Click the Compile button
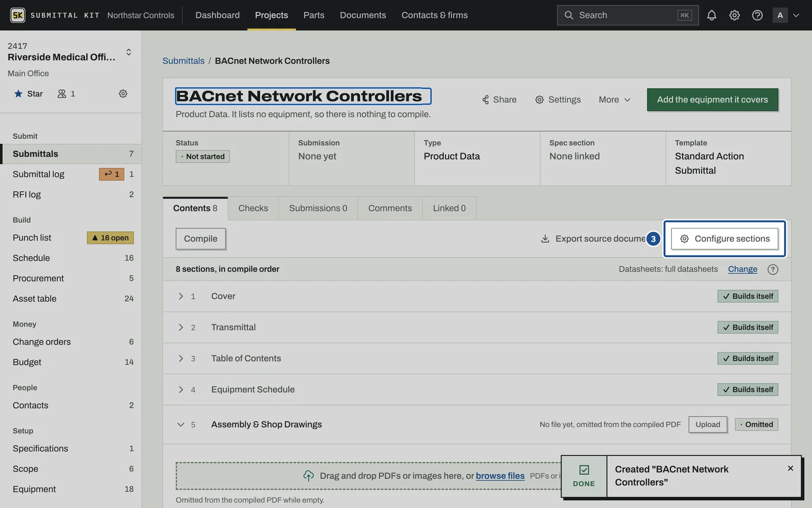812x508 pixels. tap(200, 239)
